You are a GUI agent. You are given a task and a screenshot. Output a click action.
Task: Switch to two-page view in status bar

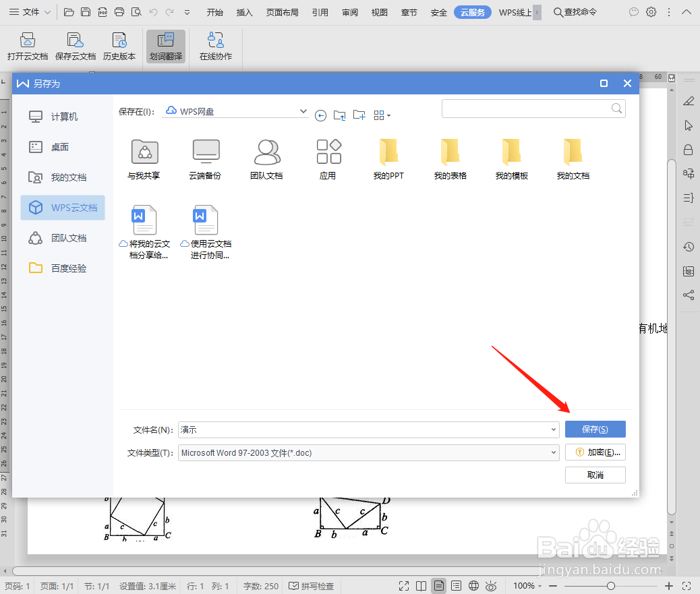pos(421,586)
